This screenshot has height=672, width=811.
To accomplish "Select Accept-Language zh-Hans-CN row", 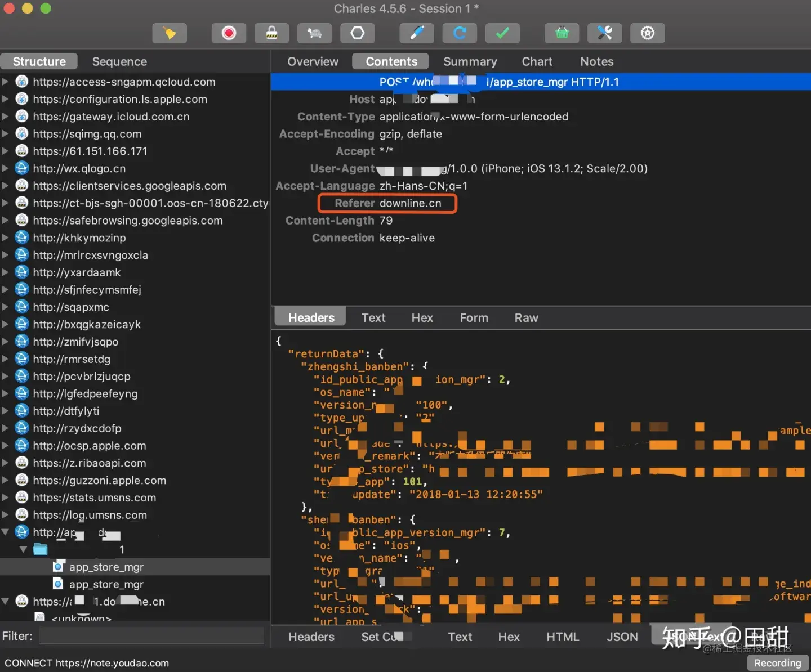I will (x=372, y=186).
